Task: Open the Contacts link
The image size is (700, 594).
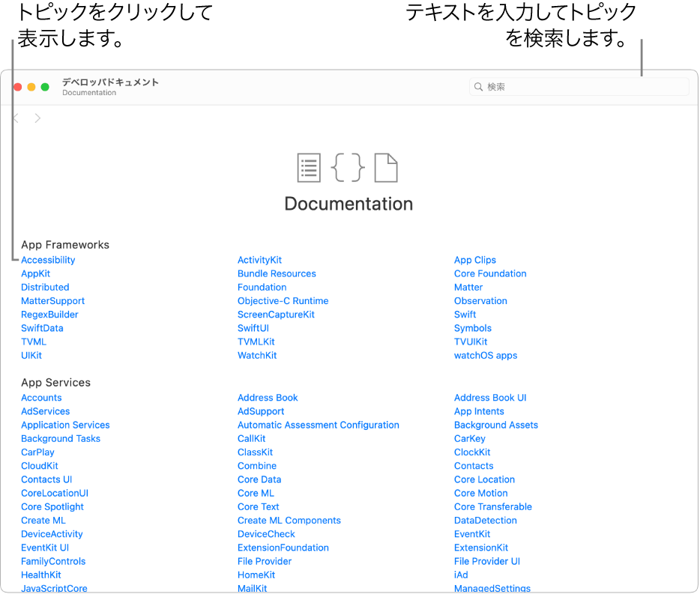Action: click(x=474, y=466)
